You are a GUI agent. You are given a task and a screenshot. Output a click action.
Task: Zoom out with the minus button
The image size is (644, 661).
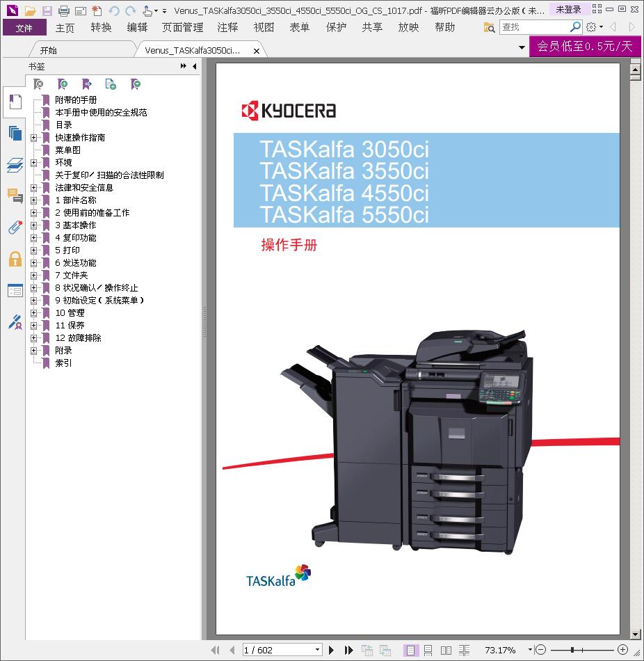541,650
